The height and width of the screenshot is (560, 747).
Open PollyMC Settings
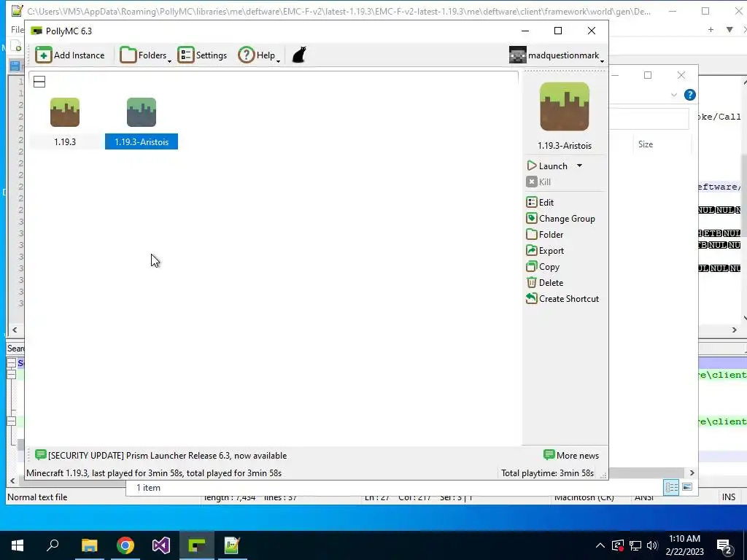click(x=203, y=55)
